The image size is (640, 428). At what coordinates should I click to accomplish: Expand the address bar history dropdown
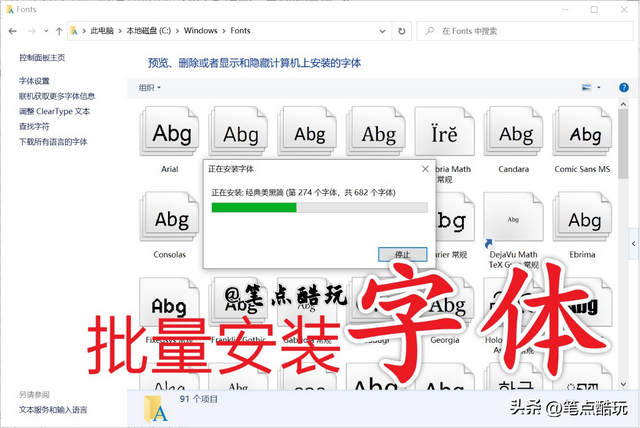pyautogui.click(x=382, y=31)
